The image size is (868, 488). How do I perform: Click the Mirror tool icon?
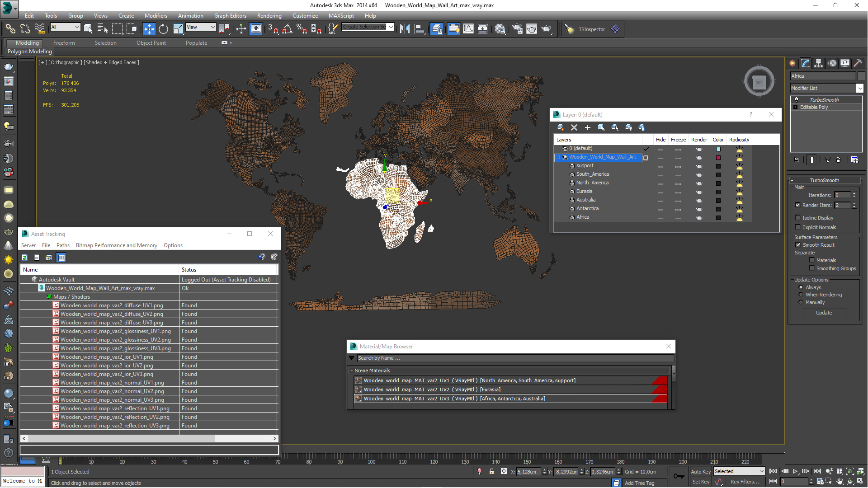pos(405,29)
